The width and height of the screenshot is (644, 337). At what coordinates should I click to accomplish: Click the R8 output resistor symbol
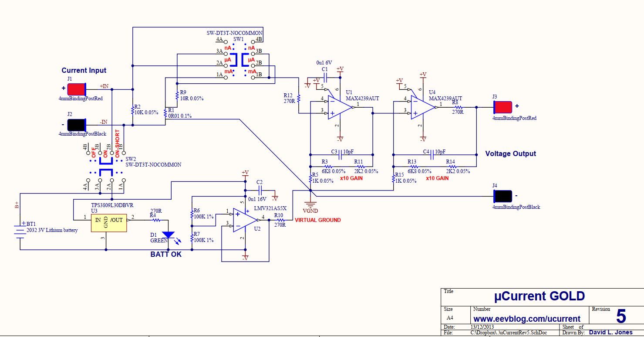click(x=458, y=107)
